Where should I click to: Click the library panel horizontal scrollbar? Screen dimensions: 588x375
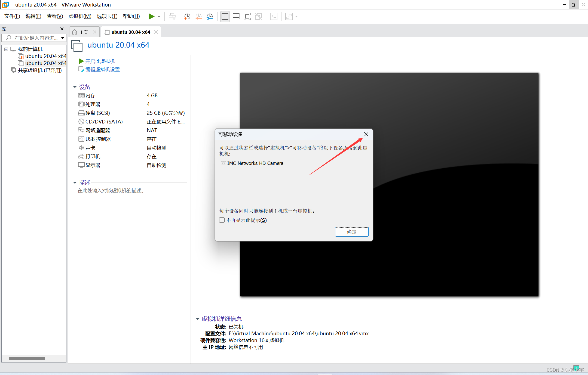[27, 358]
